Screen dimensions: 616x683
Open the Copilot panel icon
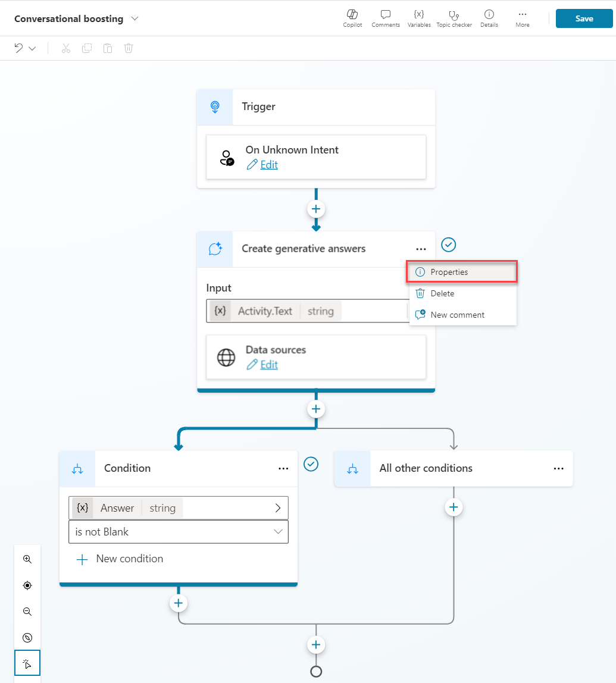[x=352, y=18]
